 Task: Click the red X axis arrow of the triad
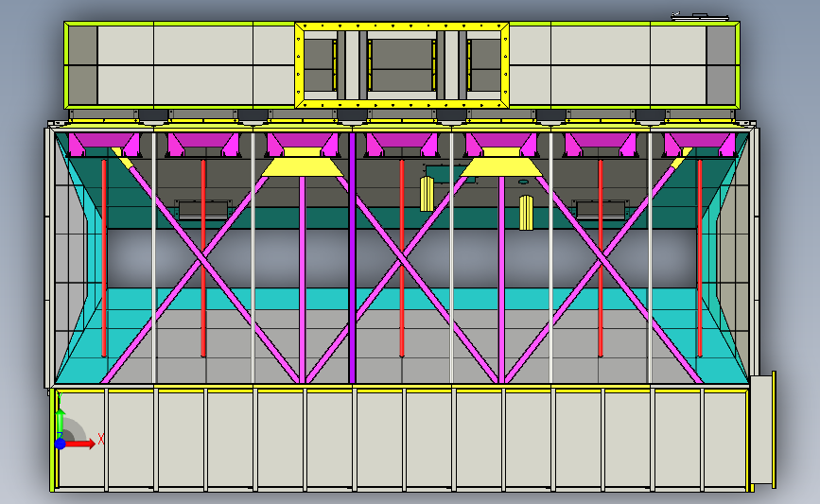click(80, 443)
